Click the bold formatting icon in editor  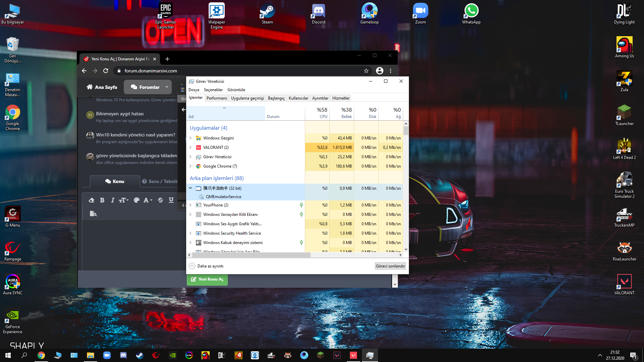click(x=102, y=200)
